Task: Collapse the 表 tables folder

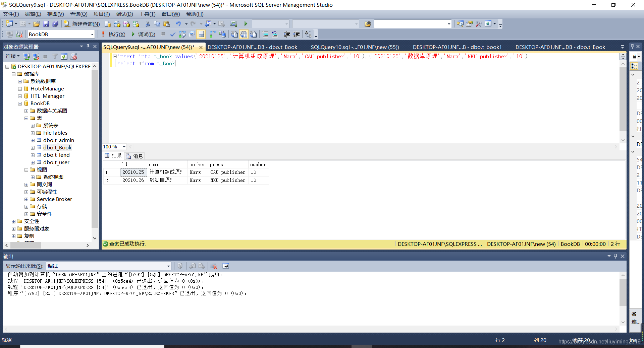Action: click(26, 118)
